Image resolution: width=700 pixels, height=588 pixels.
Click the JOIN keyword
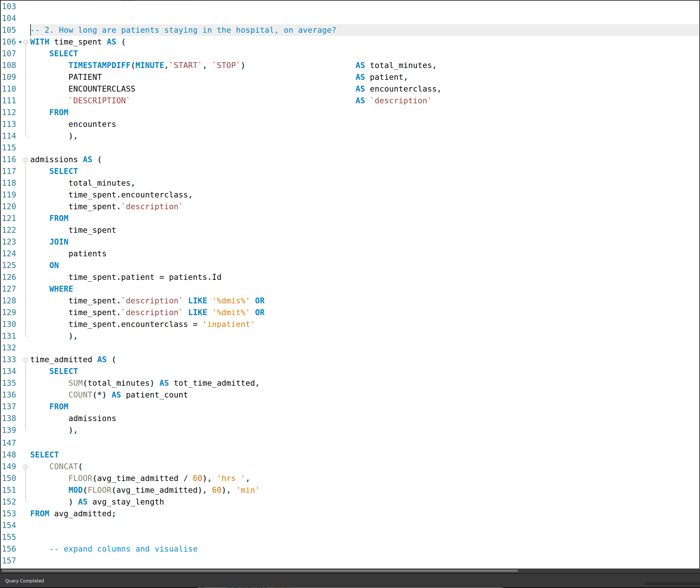[59, 242]
